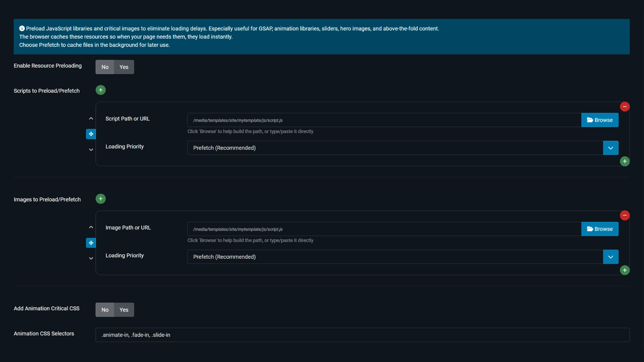Click the Animation CSS Selectors label
The width and height of the screenshot is (644, 362).
pyautogui.click(x=44, y=334)
